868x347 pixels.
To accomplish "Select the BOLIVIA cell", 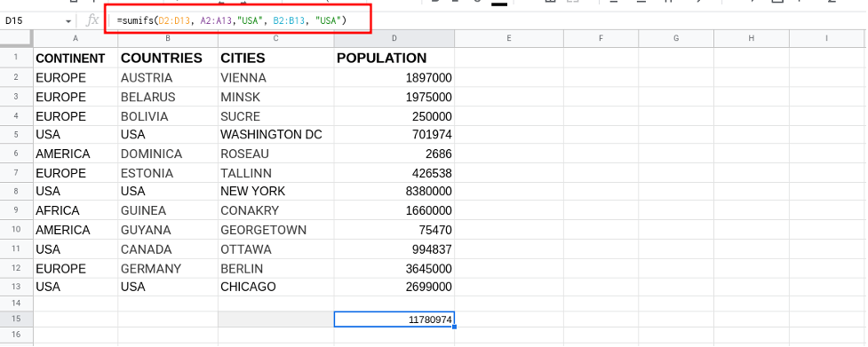I will tap(168, 116).
